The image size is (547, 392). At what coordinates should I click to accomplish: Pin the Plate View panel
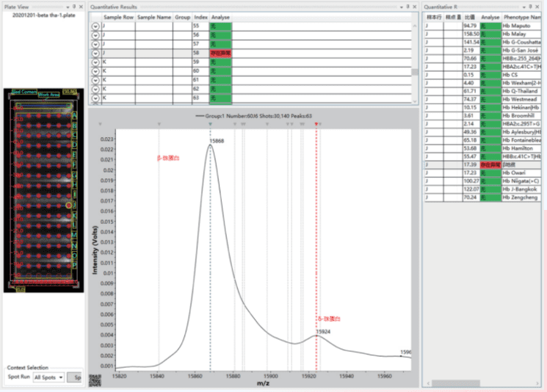pos(74,7)
